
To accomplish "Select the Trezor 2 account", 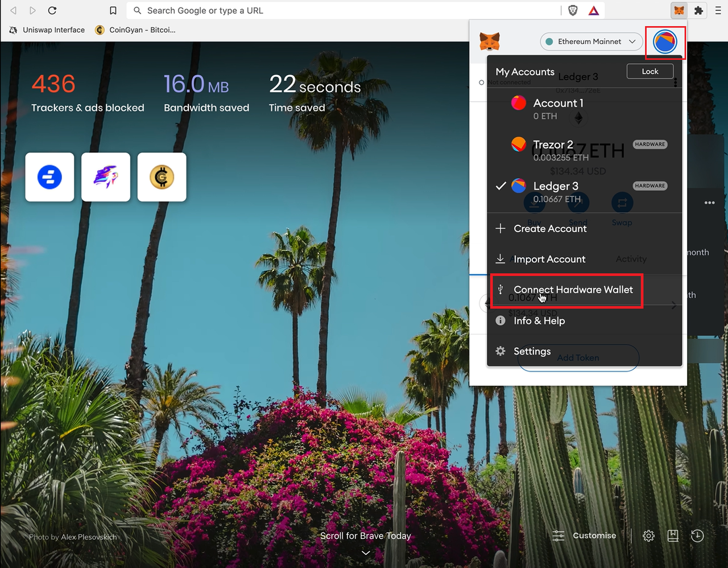I will tap(585, 150).
